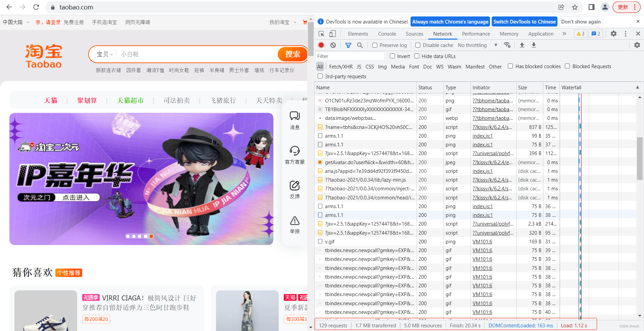
Task: Click the browser back arrow
Action: tap(9, 7)
